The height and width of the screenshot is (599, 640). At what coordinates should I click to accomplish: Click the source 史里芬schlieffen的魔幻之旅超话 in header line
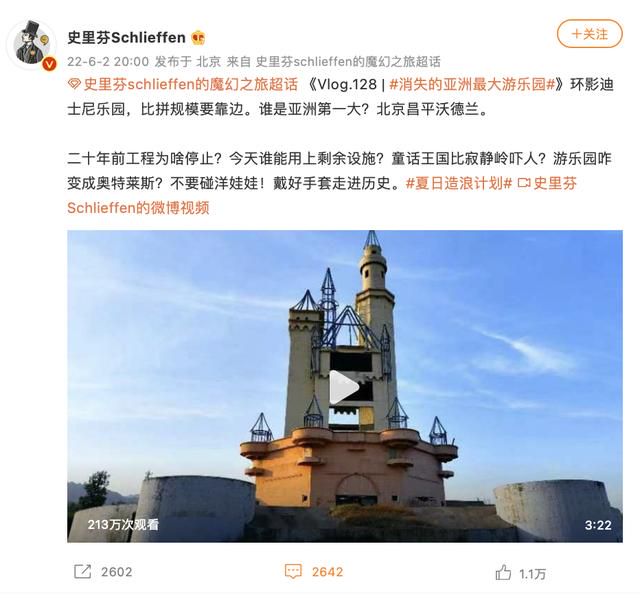[348, 62]
